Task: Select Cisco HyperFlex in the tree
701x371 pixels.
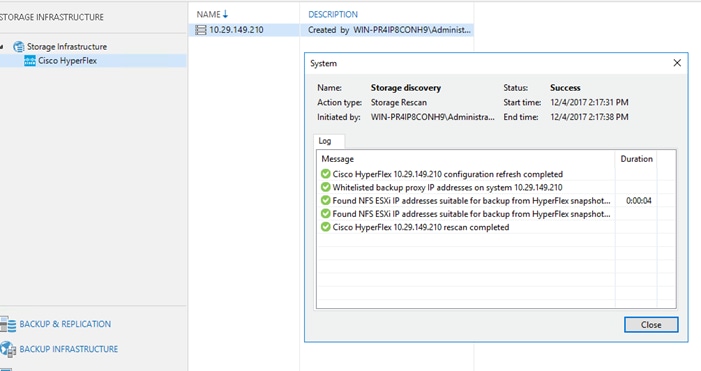Action: coord(68,61)
